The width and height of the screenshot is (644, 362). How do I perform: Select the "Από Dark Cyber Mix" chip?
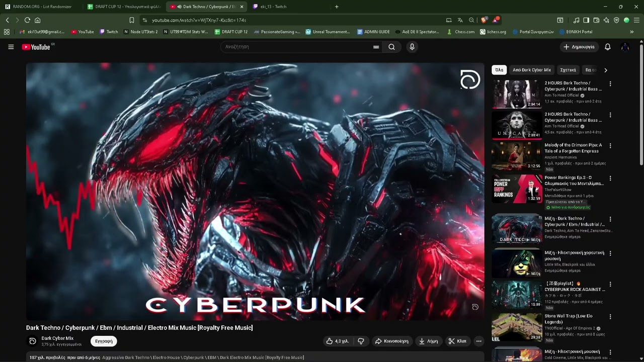(532, 70)
